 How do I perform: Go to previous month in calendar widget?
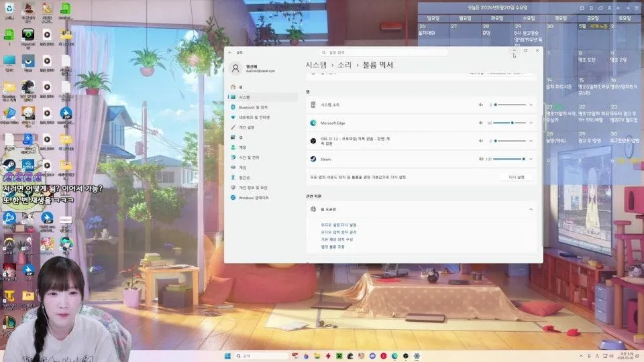(619, 8)
